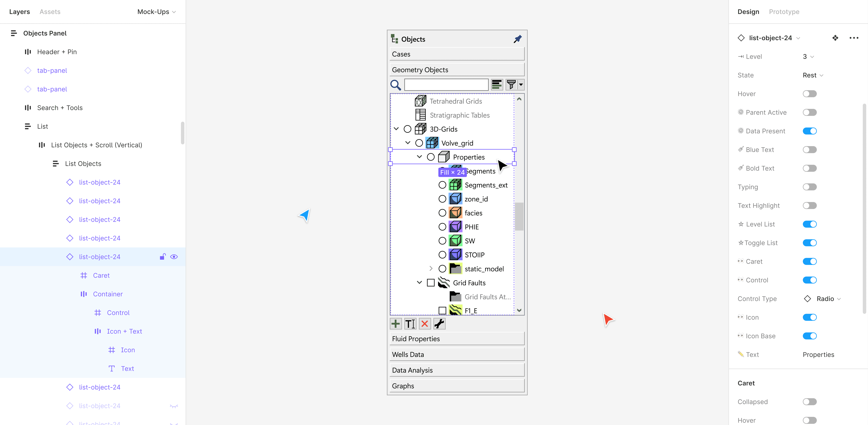Open the Fluid Properties section

(x=457, y=339)
